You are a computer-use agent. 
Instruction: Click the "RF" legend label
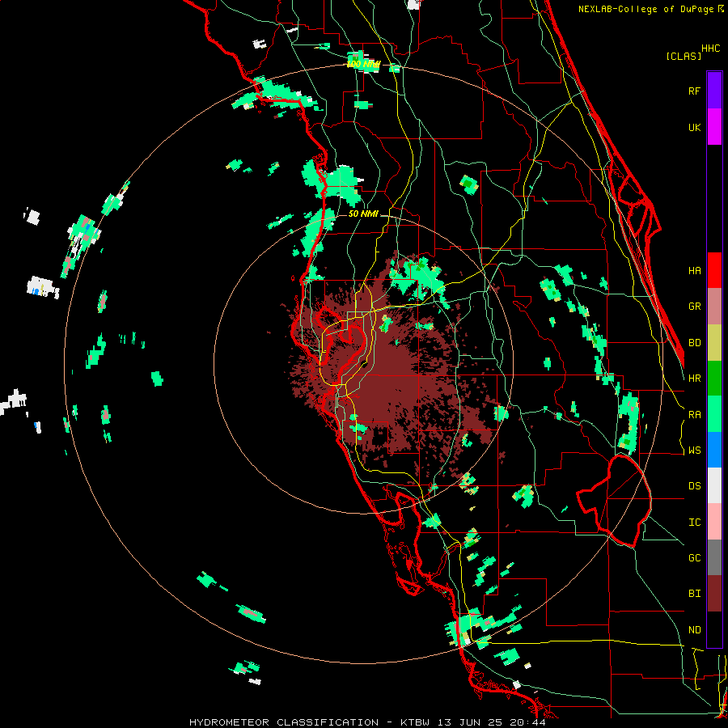[694, 91]
